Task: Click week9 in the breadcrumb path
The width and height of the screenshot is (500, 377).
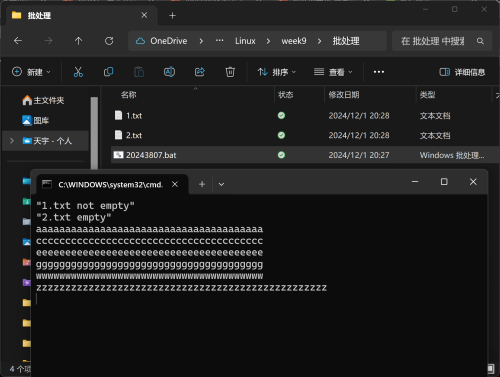Action: [x=294, y=41]
